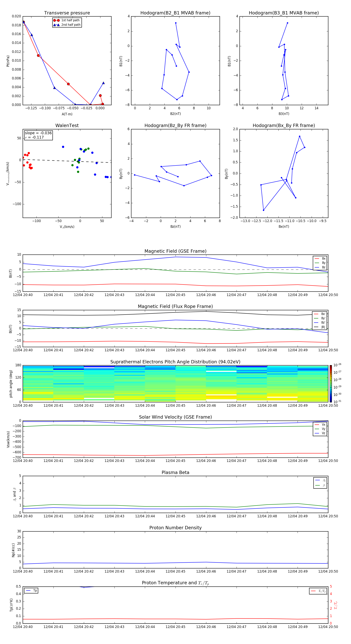Click the 'Vsw(km/s)' axis label

pos(8,439)
